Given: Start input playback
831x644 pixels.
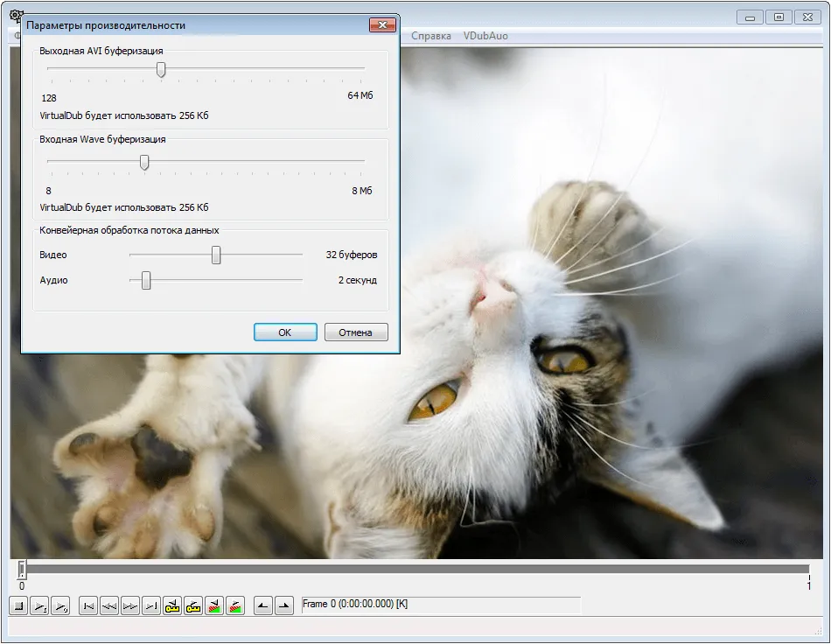Looking at the screenshot, I should (39, 605).
